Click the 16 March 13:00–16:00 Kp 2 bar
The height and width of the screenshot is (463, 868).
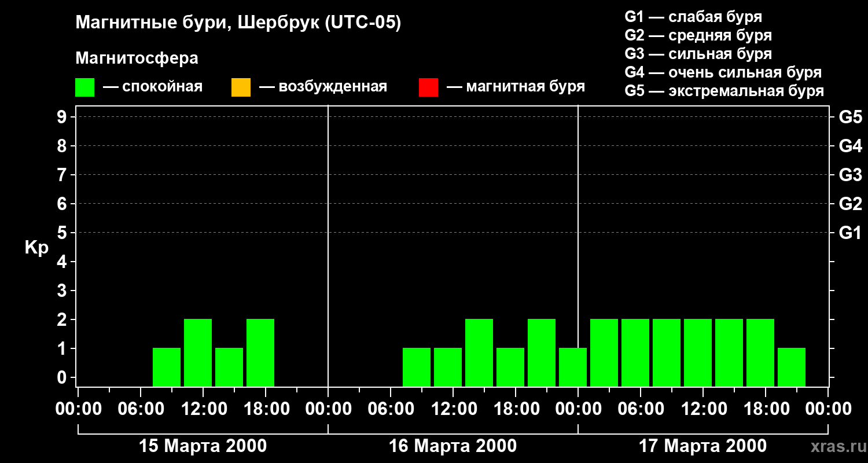[479, 352]
